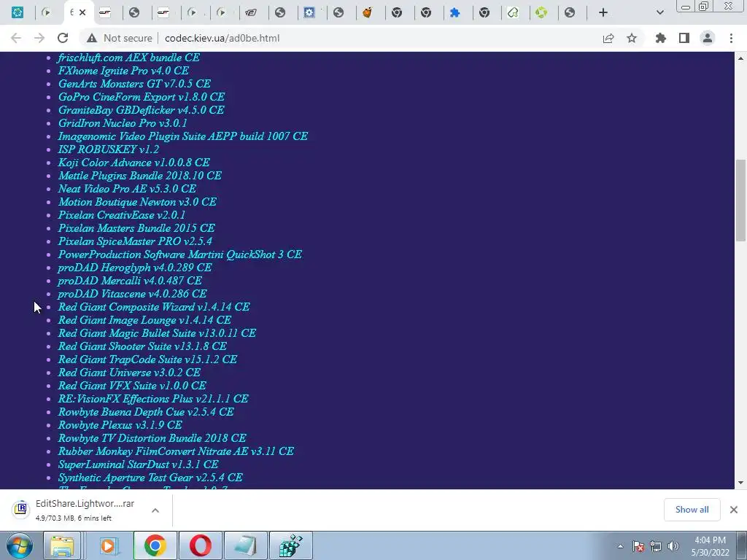Share this page via share icon
Image resolution: width=747 pixels, height=560 pixels.
pyautogui.click(x=608, y=38)
